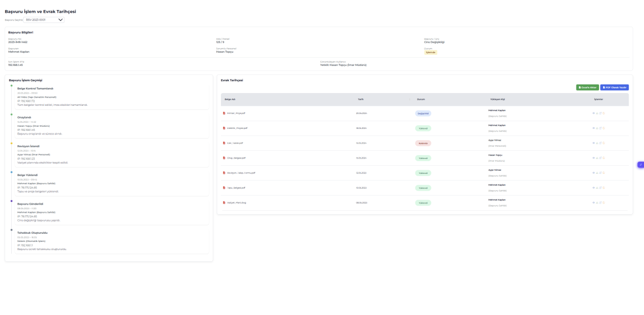Open the Başvuru Seçiniz dropdown
644x315 pixels.
pos(44,20)
